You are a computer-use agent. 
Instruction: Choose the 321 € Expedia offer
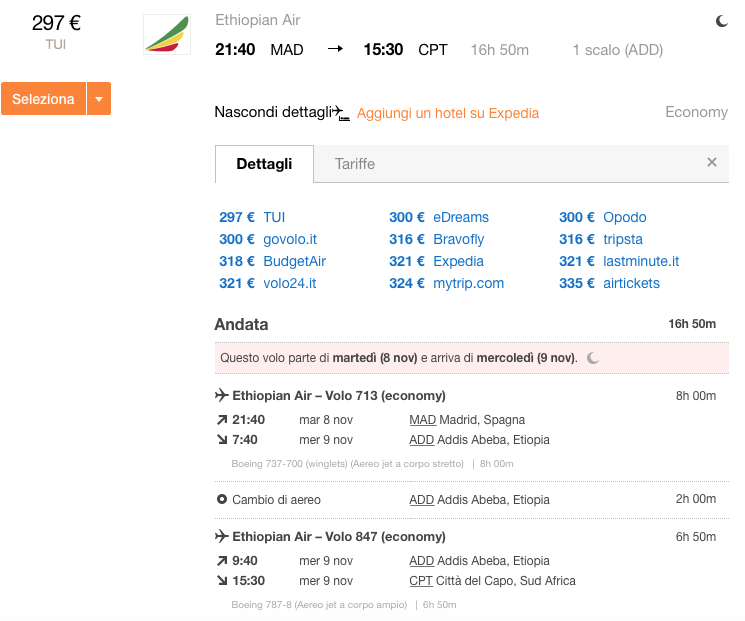(x=436, y=261)
